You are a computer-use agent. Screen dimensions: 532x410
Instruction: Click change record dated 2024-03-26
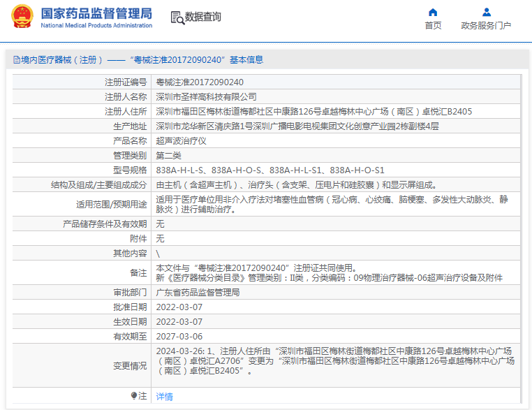[x=335, y=361]
